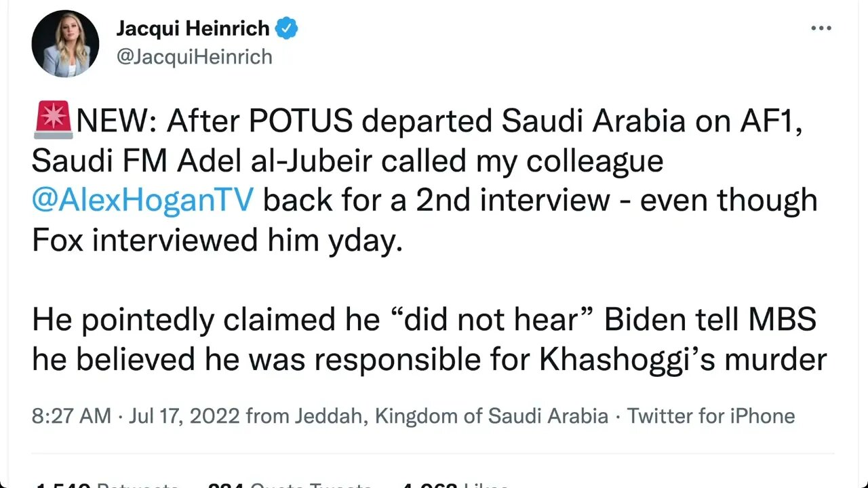Click the blue verified badge

[288, 29]
